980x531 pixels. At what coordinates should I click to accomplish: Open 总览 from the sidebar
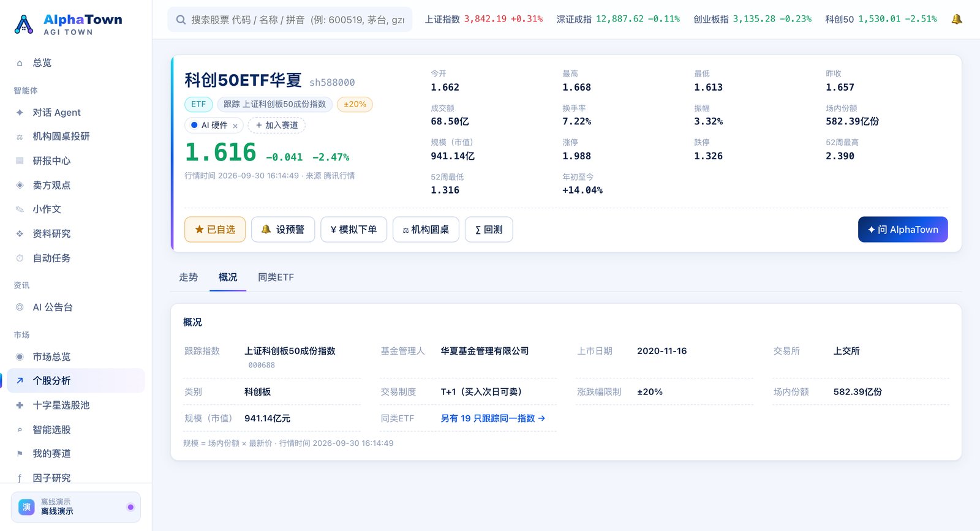[76, 63]
